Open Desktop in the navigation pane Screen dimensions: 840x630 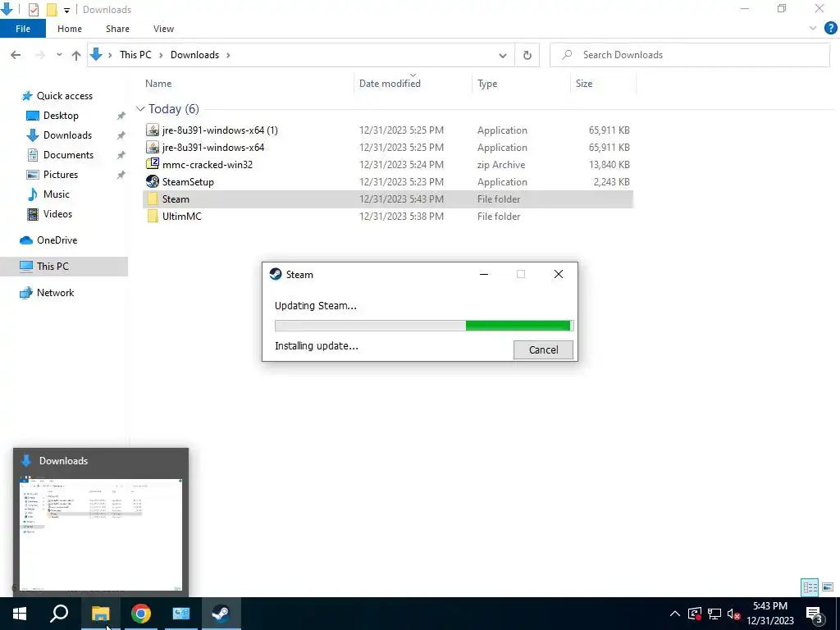61,116
